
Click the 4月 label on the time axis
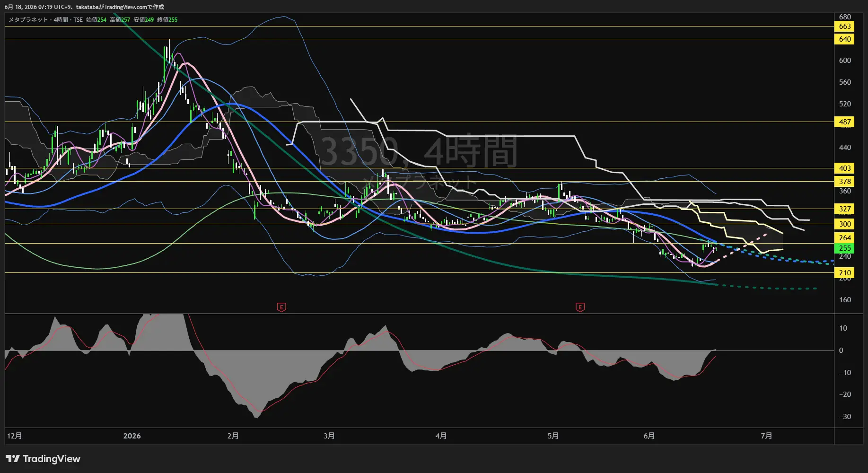(x=441, y=436)
